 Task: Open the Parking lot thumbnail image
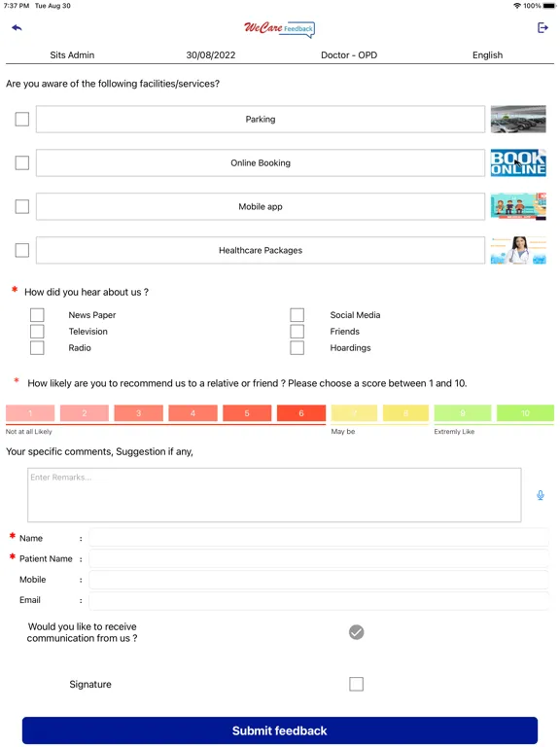[518, 119]
